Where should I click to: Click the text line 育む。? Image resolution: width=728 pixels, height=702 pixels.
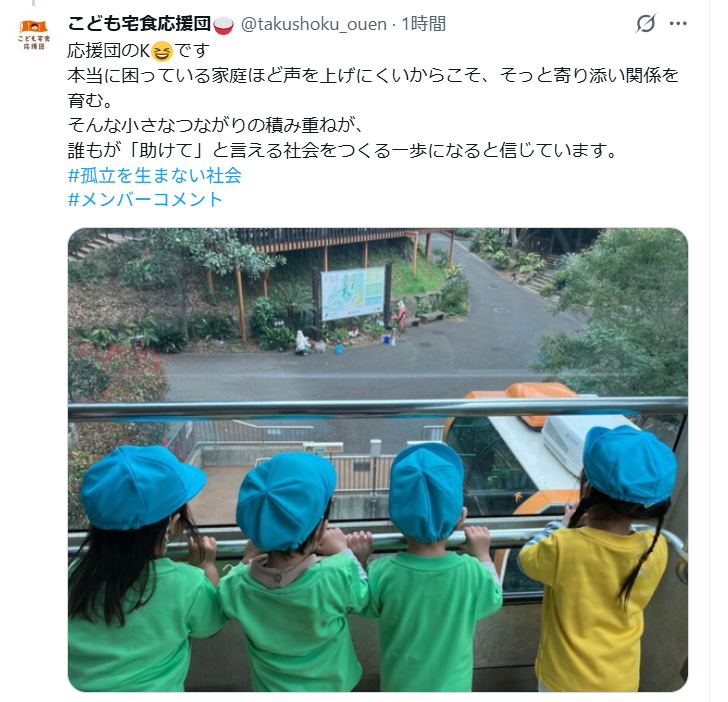click(90, 100)
